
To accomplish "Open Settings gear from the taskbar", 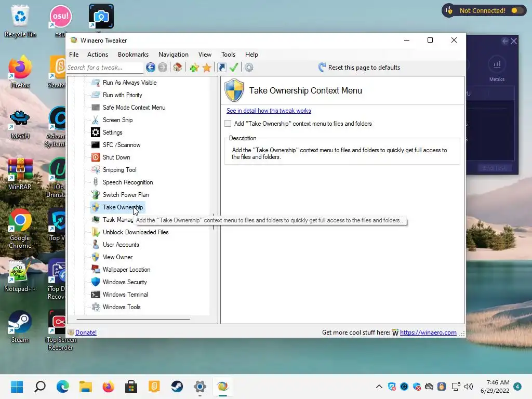I will [x=200, y=387].
